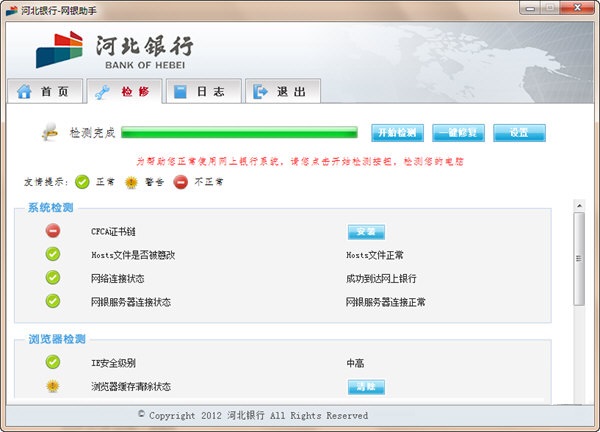The height and width of the screenshot is (432, 600).
Task: Click the yellow 警告 legend icon
Action: [x=131, y=182]
